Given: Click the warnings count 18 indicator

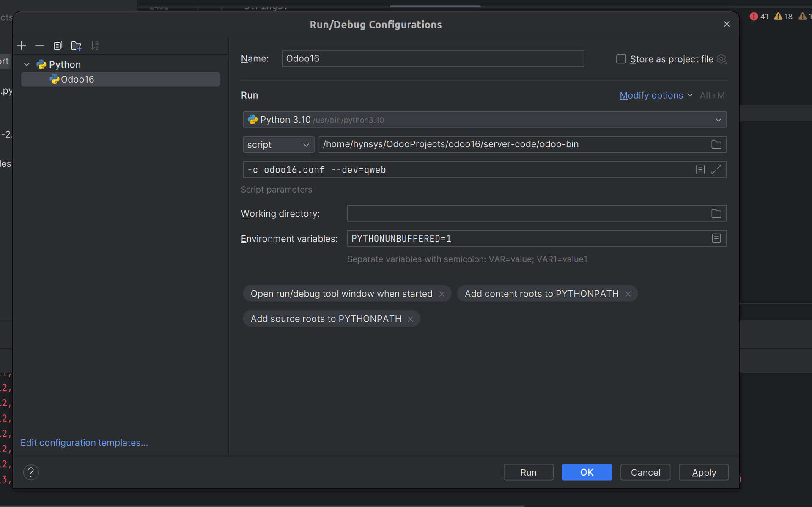Looking at the screenshot, I should 783,16.
